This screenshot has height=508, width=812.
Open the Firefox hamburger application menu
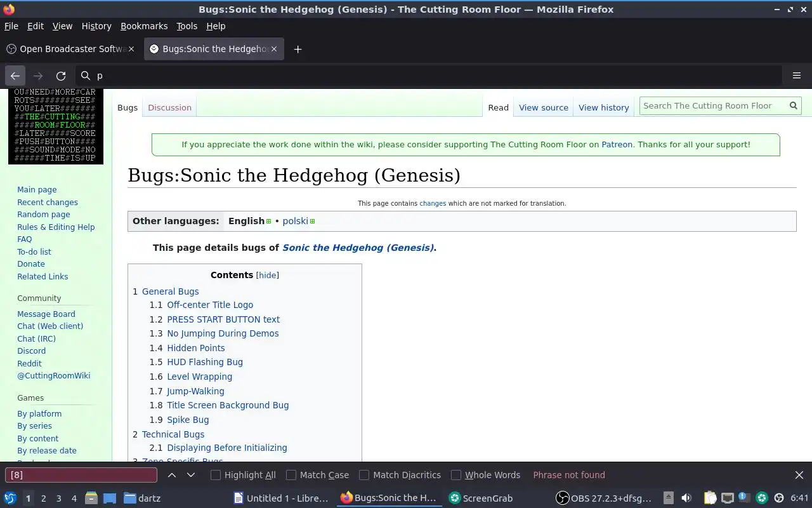[x=797, y=76]
